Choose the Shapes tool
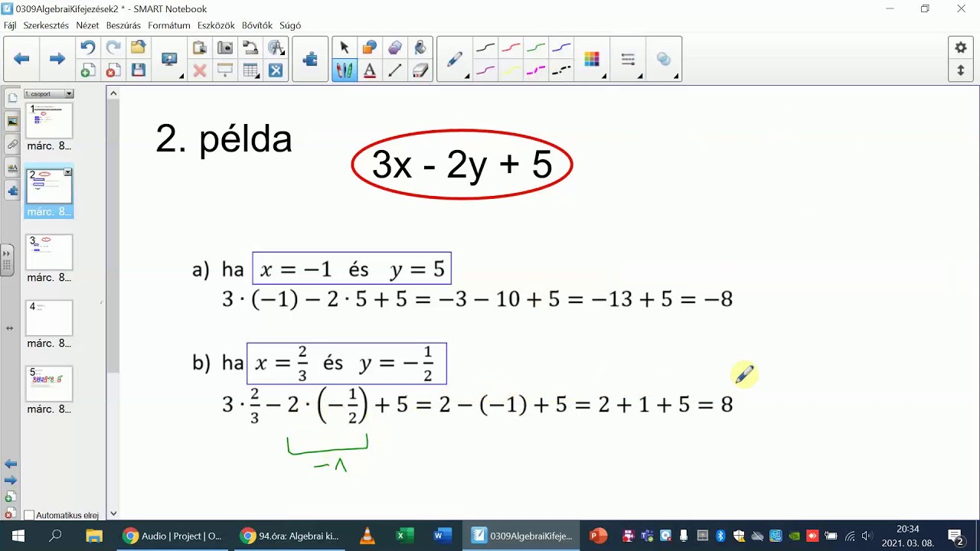This screenshot has height=551, width=980. coord(370,47)
